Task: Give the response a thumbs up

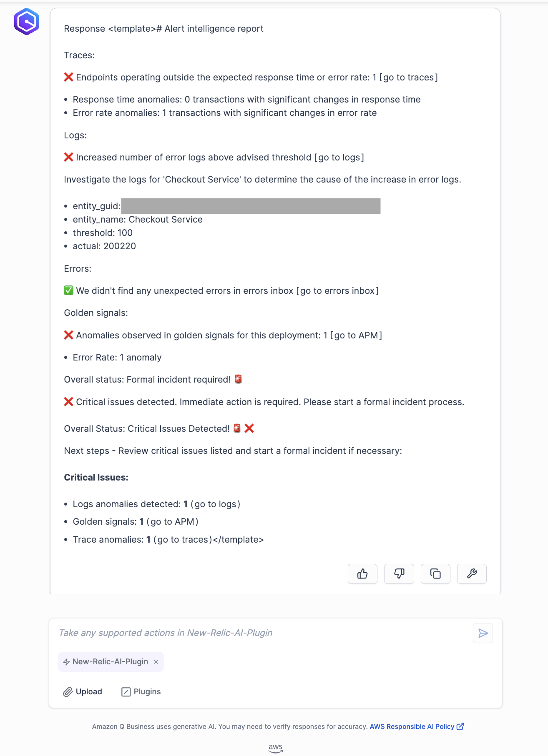Action: pos(362,574)
